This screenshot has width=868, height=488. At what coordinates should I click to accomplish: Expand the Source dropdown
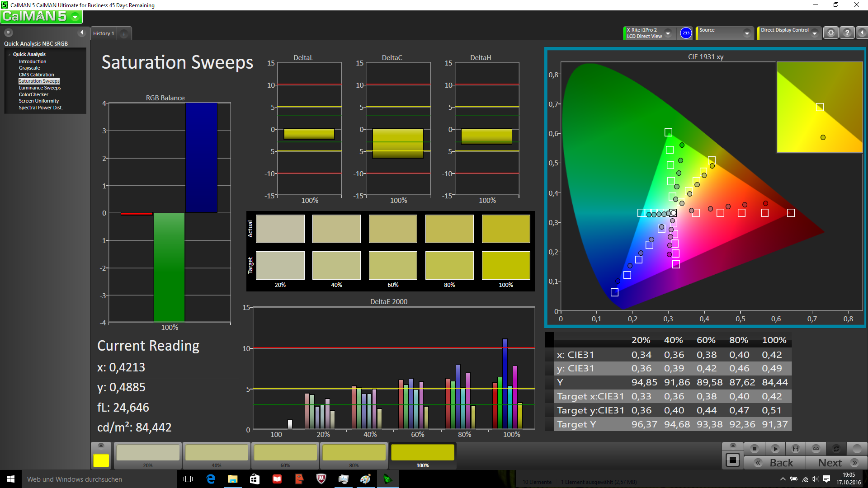(746, 33)
